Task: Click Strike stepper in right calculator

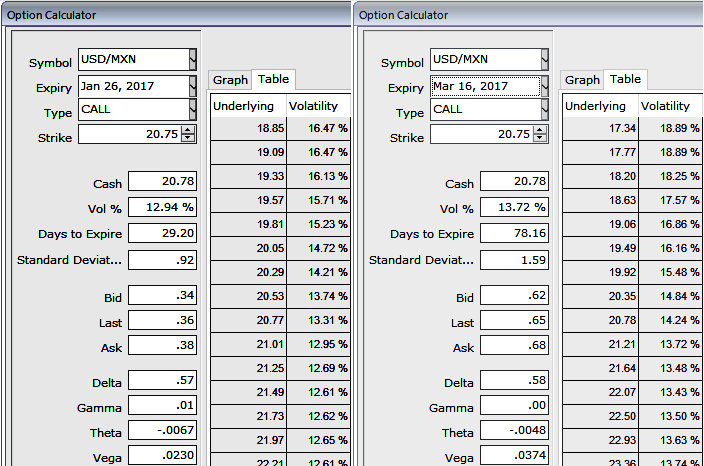Action: 540,134
